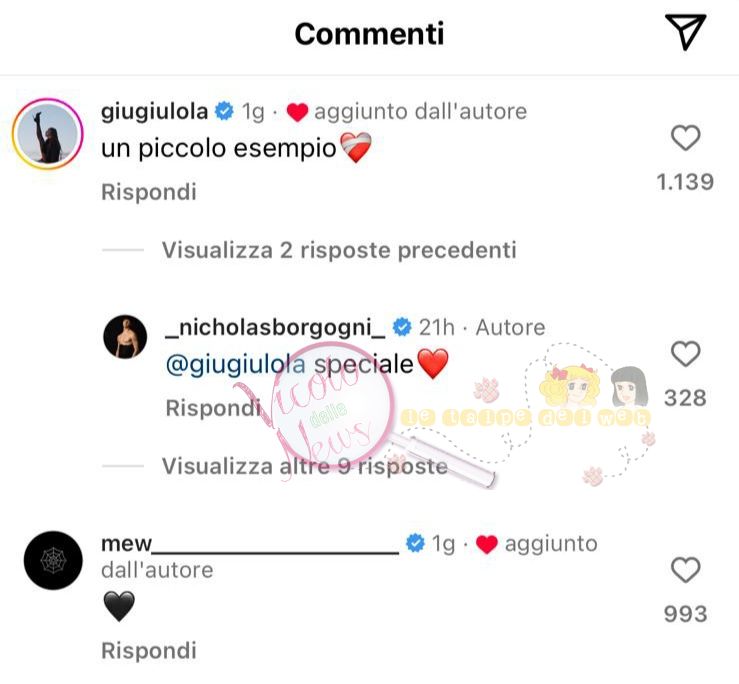Image resolution: width=739 pixels, height=684 pixels.
Task: Open _nicholasborgogni_'s avatar
Action: click(x=125, y=337)
